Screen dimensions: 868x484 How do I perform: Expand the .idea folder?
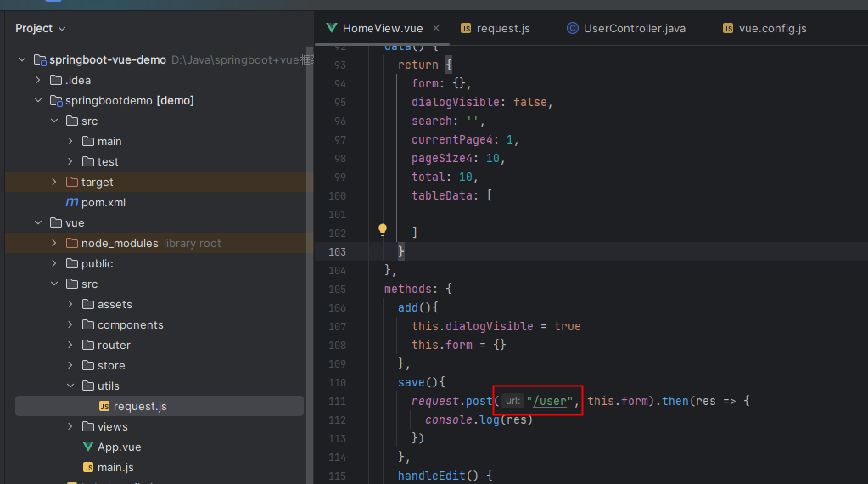(38, 80)
